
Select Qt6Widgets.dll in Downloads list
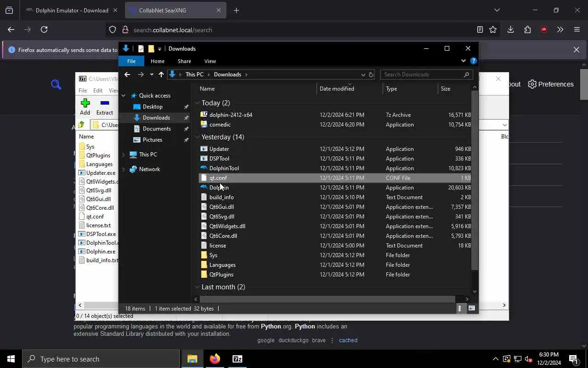tap(227, 226)
